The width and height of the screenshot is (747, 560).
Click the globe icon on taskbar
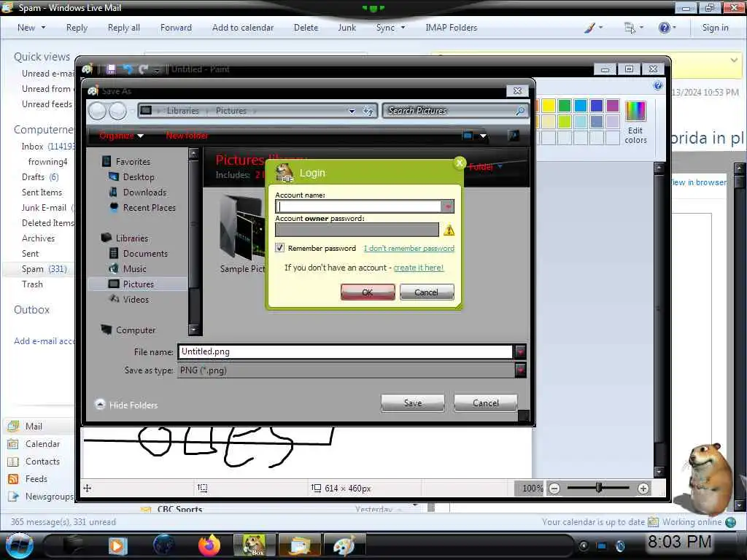164,545
